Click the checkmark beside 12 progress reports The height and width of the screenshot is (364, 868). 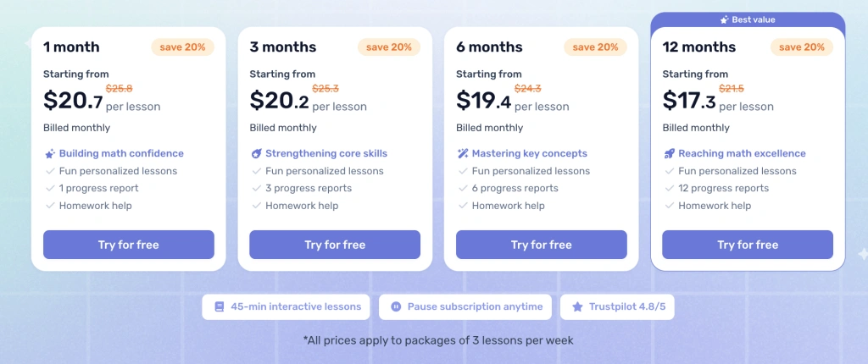point(669,189)
